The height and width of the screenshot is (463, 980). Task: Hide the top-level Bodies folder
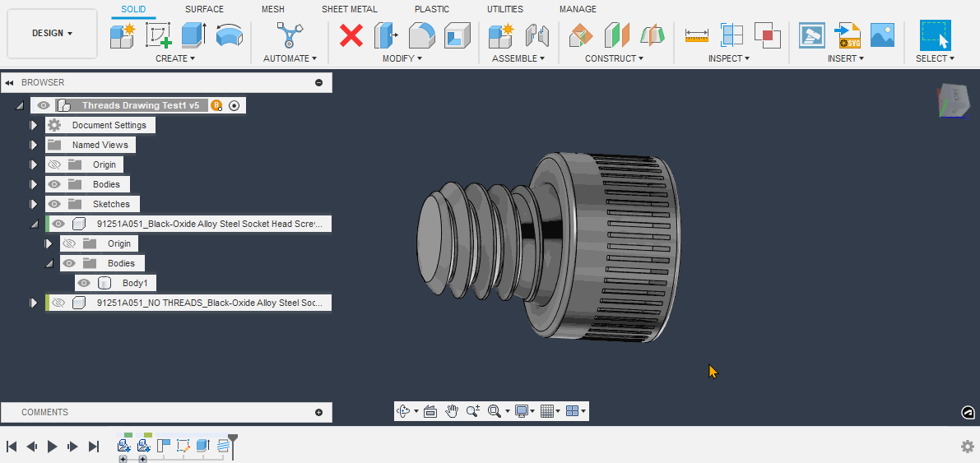point(54,184)
